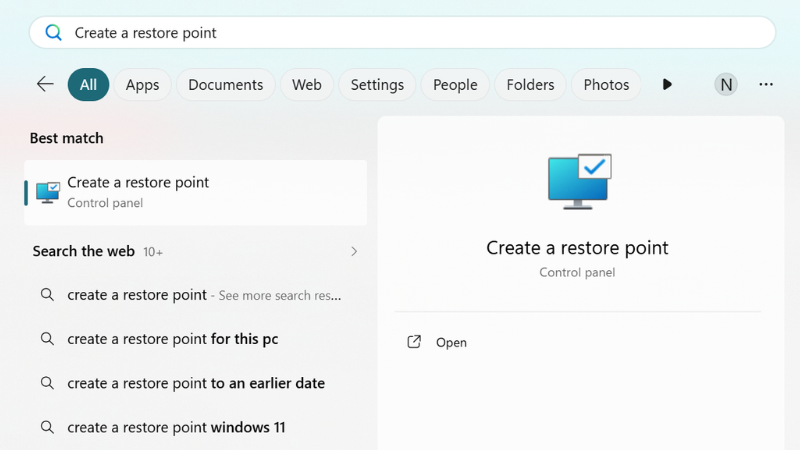800x450 pixels.
Task: Open Create a restore point best match
Action: click(x=195, y=192)
